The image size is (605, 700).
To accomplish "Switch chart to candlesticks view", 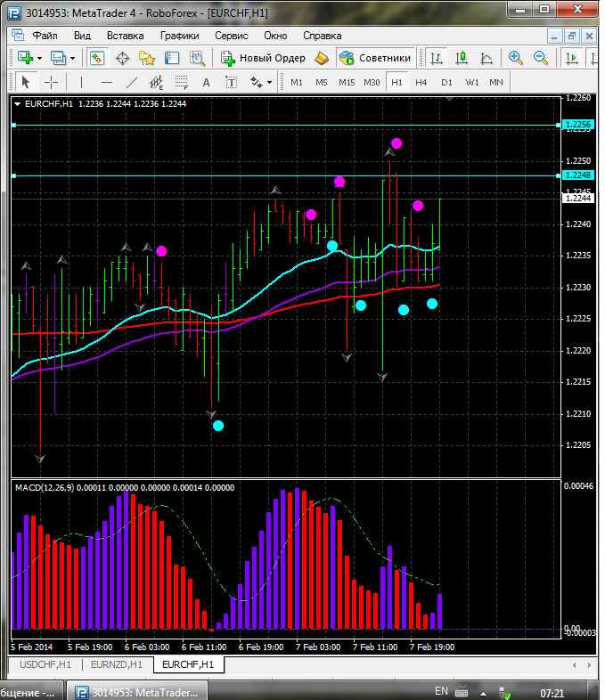I will point(462,58).
